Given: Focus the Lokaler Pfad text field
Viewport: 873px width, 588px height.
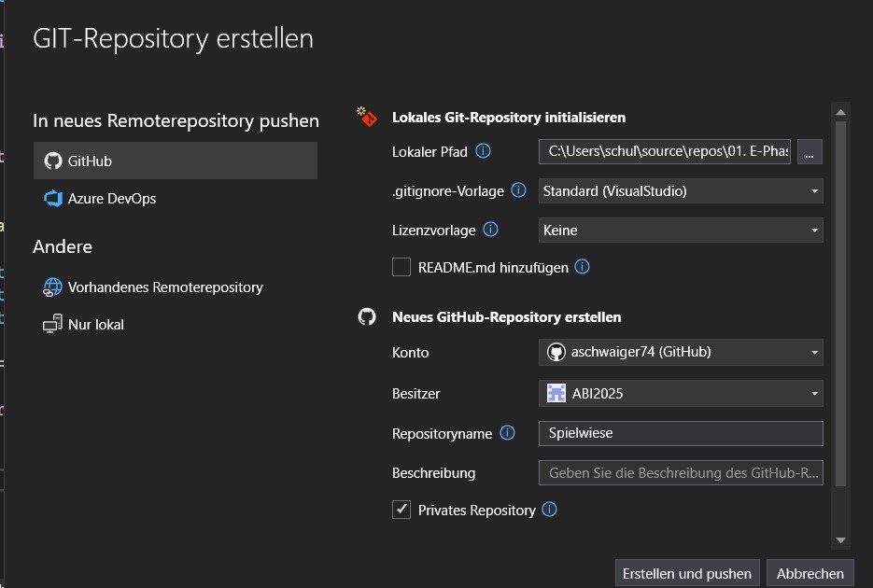Looking at the screenshot, I should pyautogui.click(x=664, y=151).
